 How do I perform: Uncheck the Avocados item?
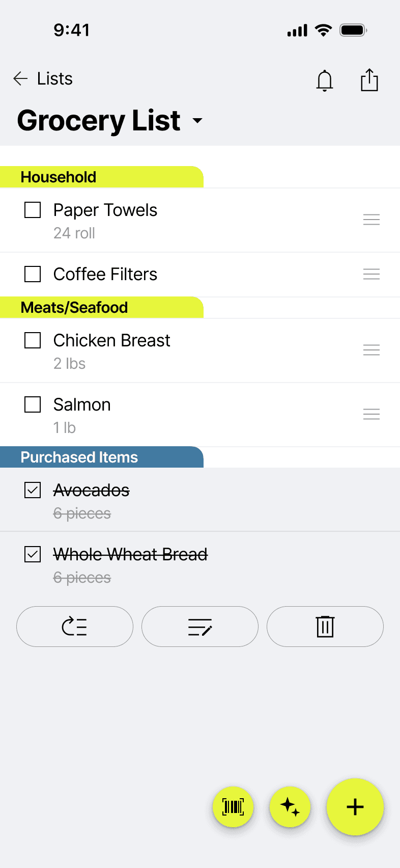click(x=33, y=490)
